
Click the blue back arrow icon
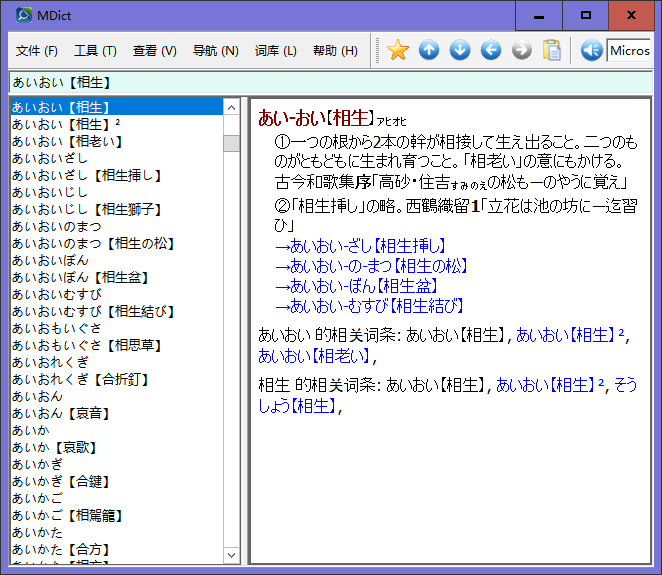[491, 50]
